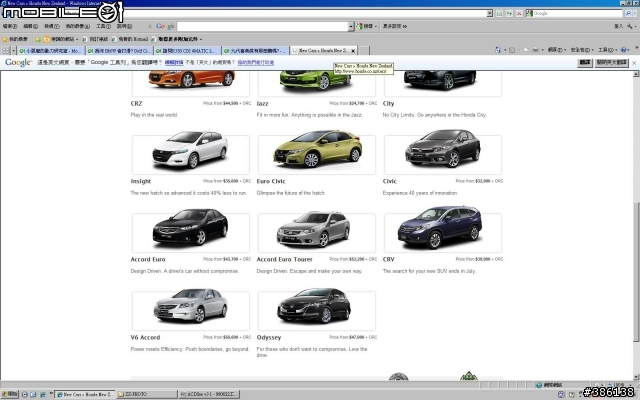Click the Help question mark icon
The image size is (640, 400).
(624, 50)
